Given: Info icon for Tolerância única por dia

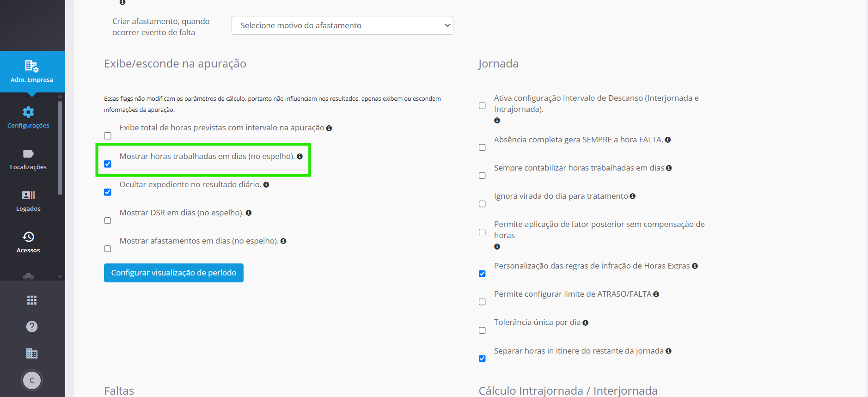Looking at the screenshot, I should pos(586,323).
